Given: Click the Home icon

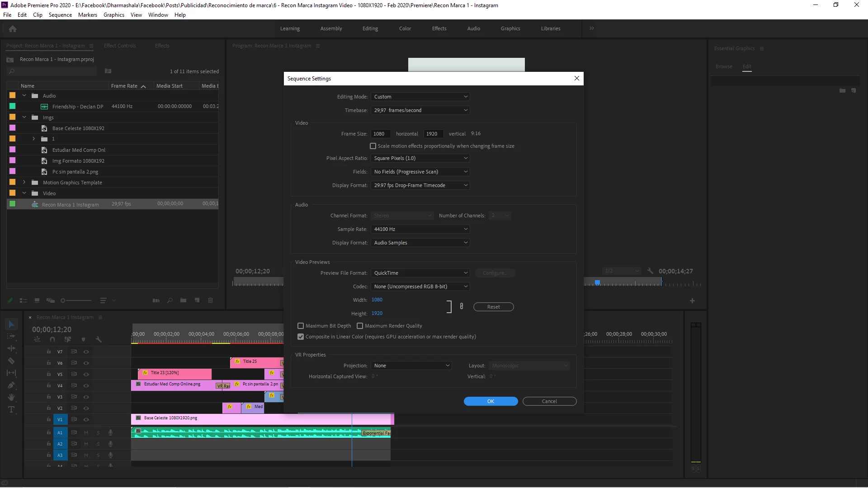Looking at the screenshot, I should (13, 28).
